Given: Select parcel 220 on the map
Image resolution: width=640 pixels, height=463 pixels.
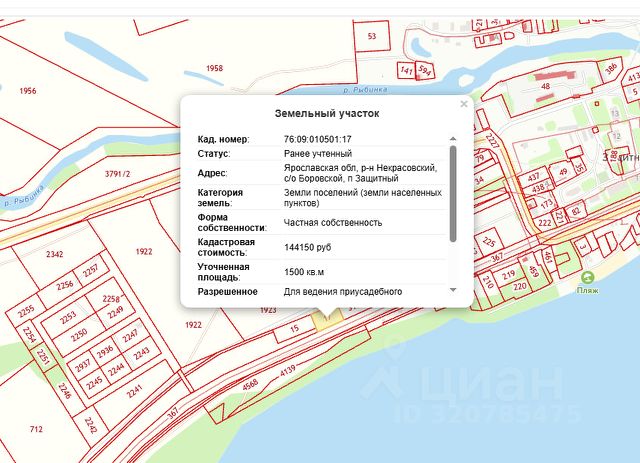Looking at the screenshot, I should (520, 287).
